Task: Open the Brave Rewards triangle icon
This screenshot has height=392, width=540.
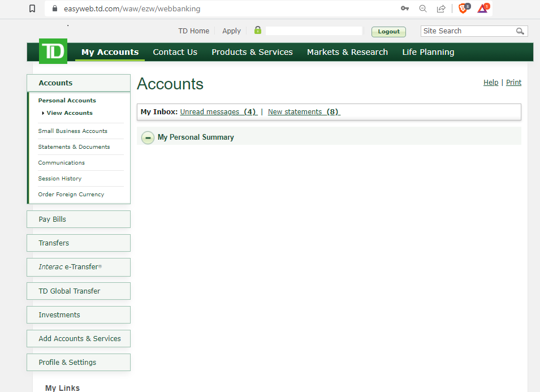Action: [483, 8]
